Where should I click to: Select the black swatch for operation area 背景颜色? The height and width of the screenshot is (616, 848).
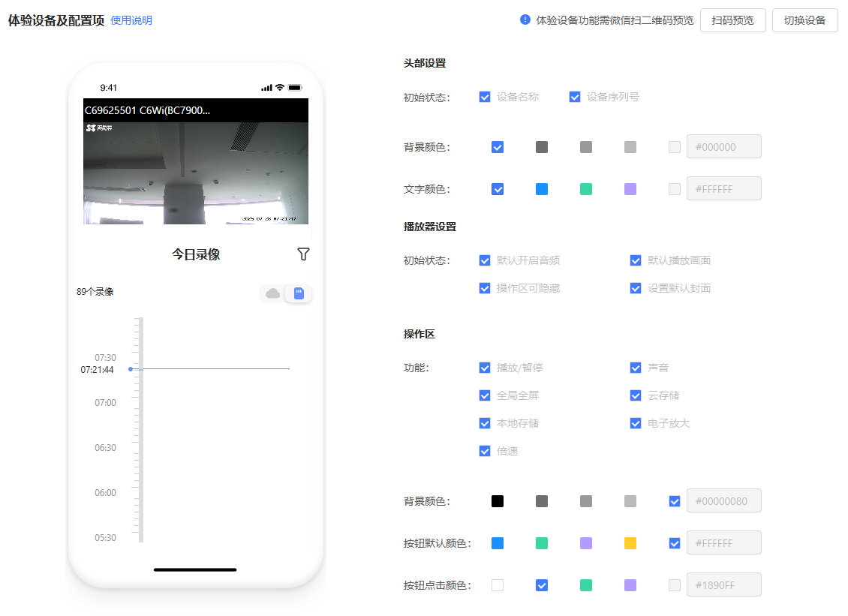point(498,501)
